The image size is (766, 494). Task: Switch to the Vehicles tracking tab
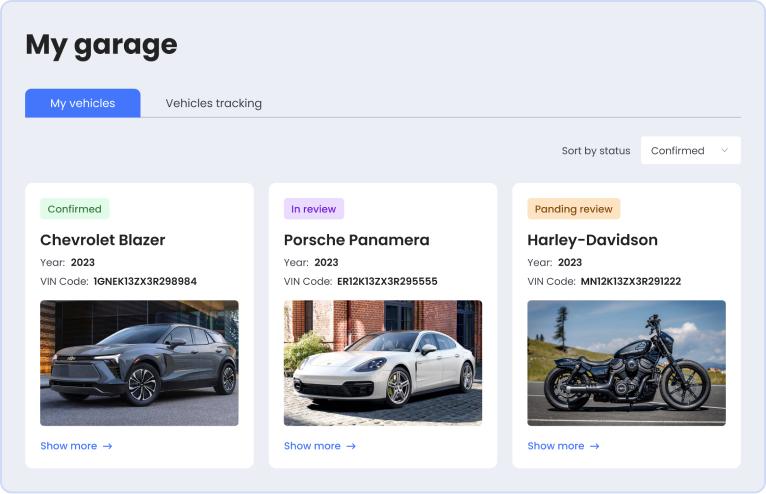(213, 103)
